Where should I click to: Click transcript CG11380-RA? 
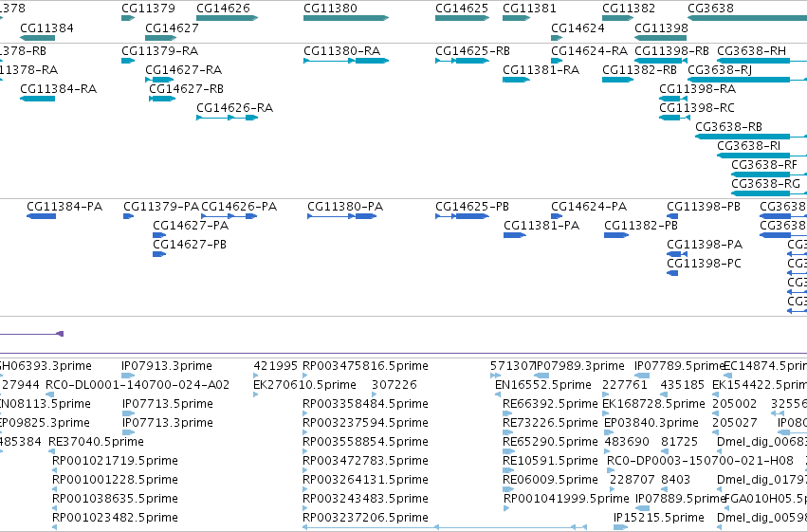point(342,51)
